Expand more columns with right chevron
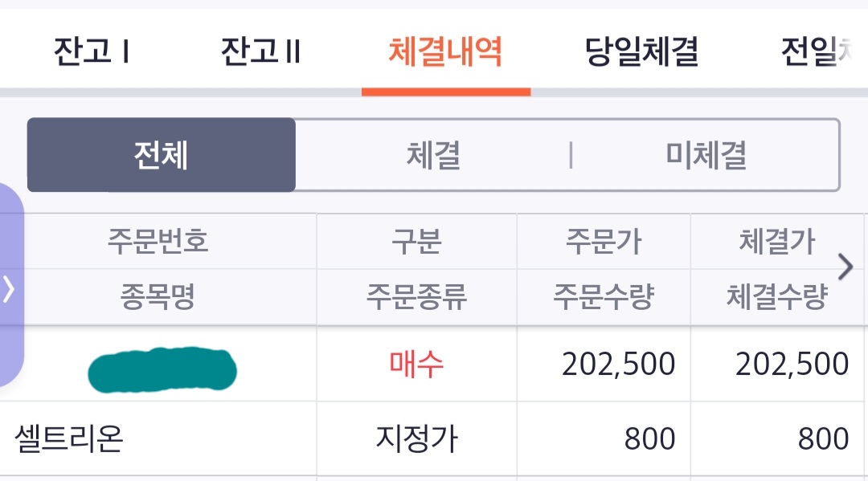Screen dimensions: 868x481 [x=845, y=267]
